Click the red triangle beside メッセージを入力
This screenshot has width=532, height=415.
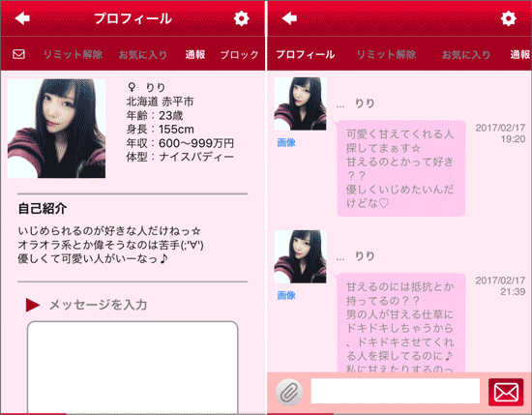click(33, 305)
